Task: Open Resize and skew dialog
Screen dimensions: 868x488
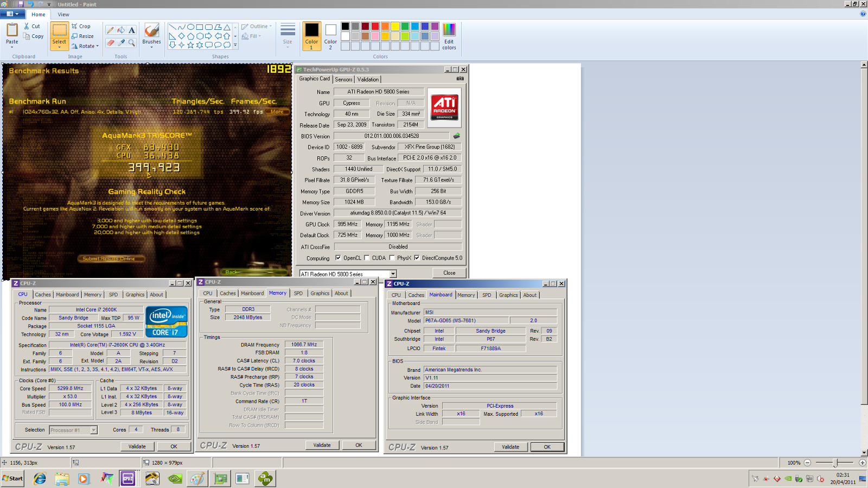Action: pyautogui.click(x=82, y=36)
